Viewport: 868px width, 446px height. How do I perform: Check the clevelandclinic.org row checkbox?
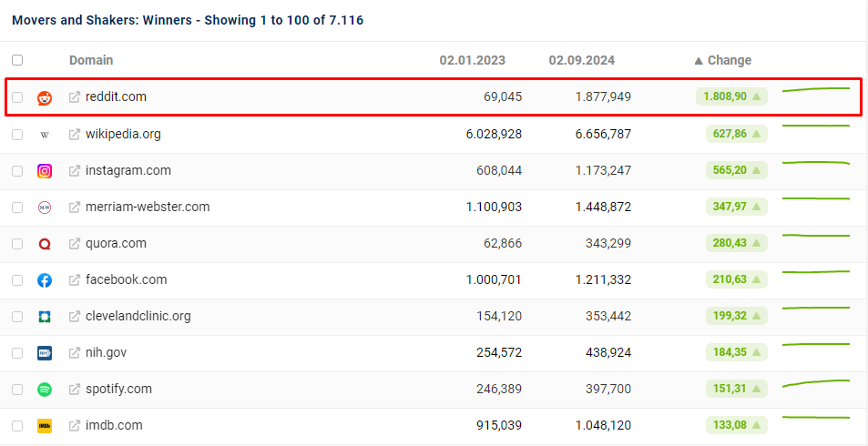[x=17, y=317]
